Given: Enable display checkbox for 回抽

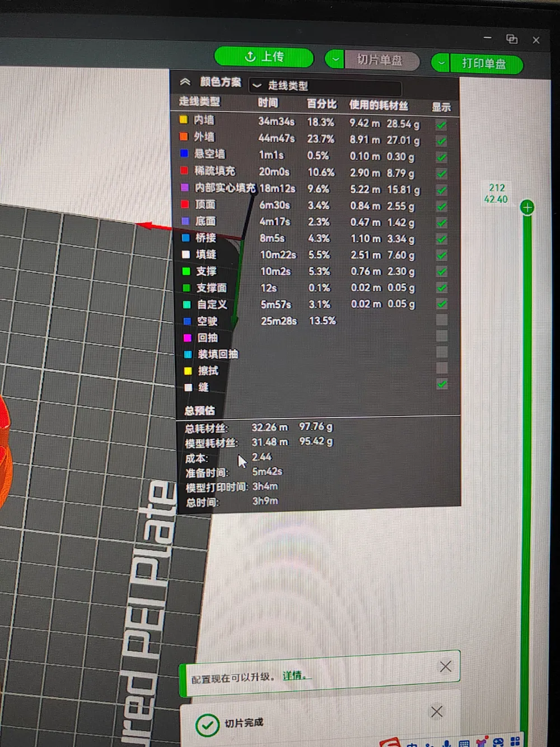Looking at the screenshot, I should click(441, 336).
